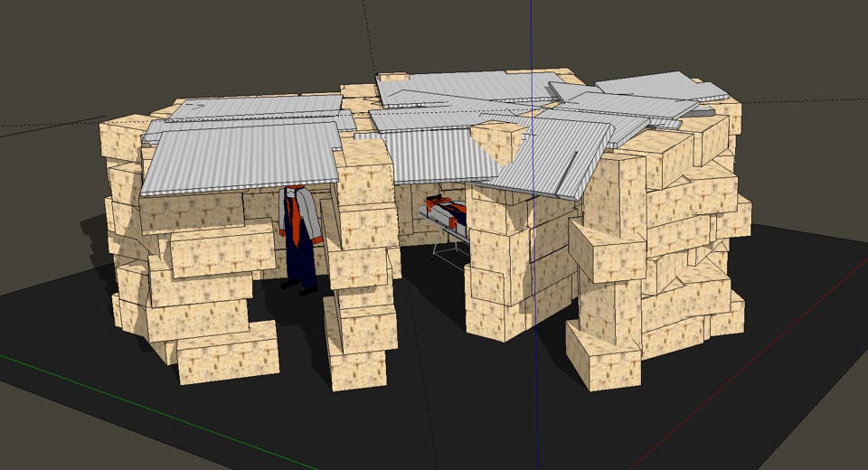Click the blue vertical axis line
The image size is (868, 470).
coord(531,36)
